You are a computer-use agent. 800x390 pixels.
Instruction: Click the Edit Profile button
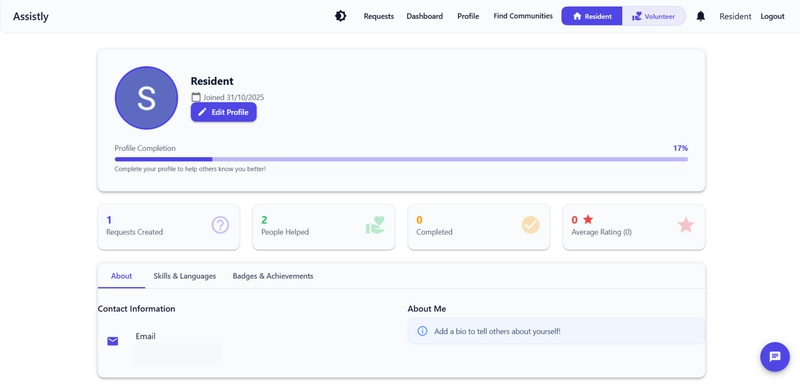point(223,112)
